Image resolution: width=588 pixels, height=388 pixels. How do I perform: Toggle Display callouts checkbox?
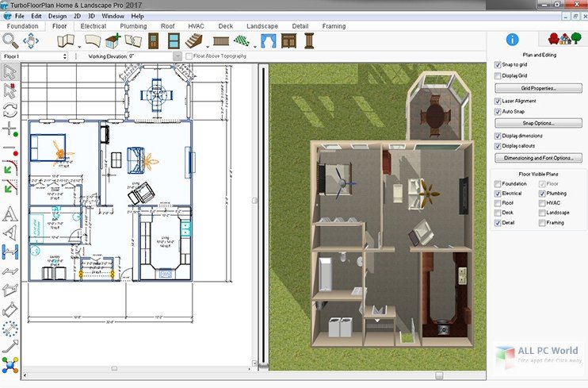click(x=498, y=146)
